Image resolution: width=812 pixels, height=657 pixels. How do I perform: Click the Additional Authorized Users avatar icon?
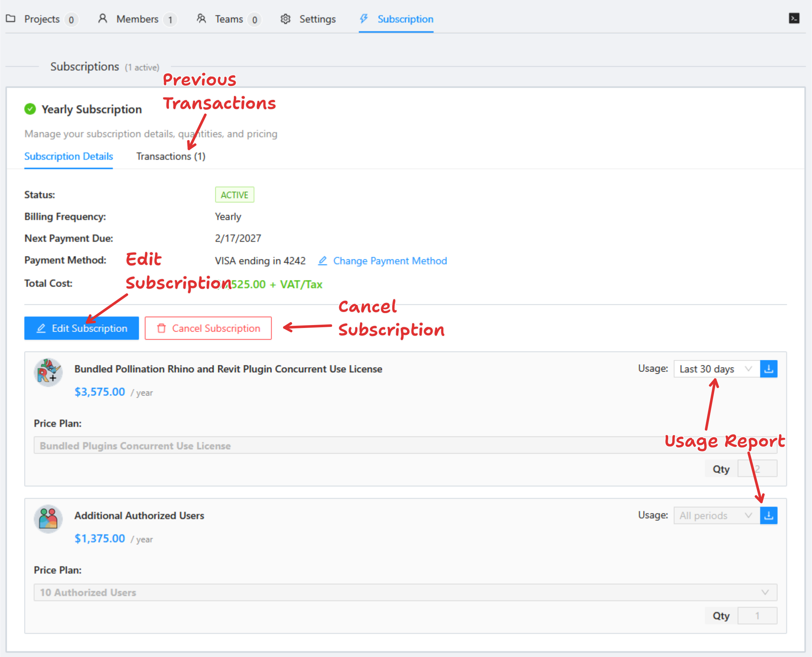[x=48, y=519]
